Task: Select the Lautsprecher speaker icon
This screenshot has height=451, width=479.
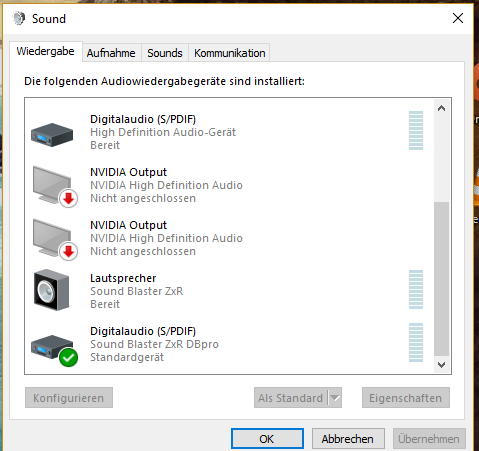Action: 51,290
